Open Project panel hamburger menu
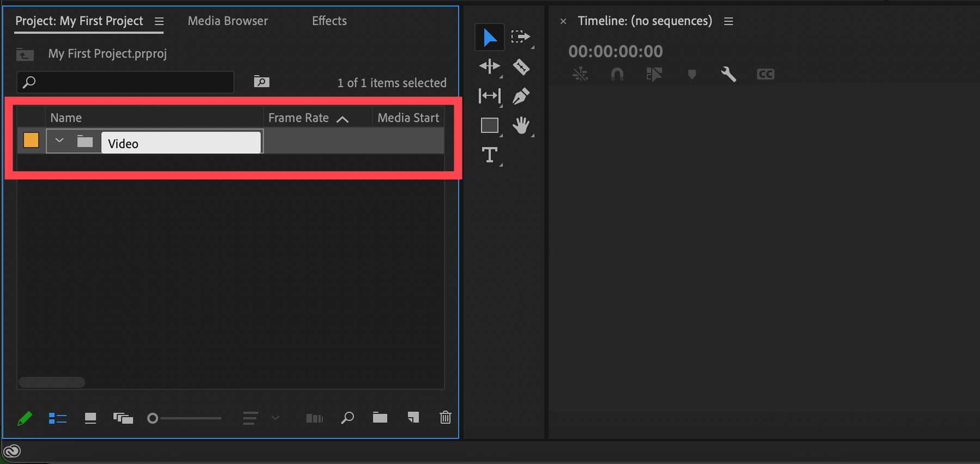 (159, 21)
